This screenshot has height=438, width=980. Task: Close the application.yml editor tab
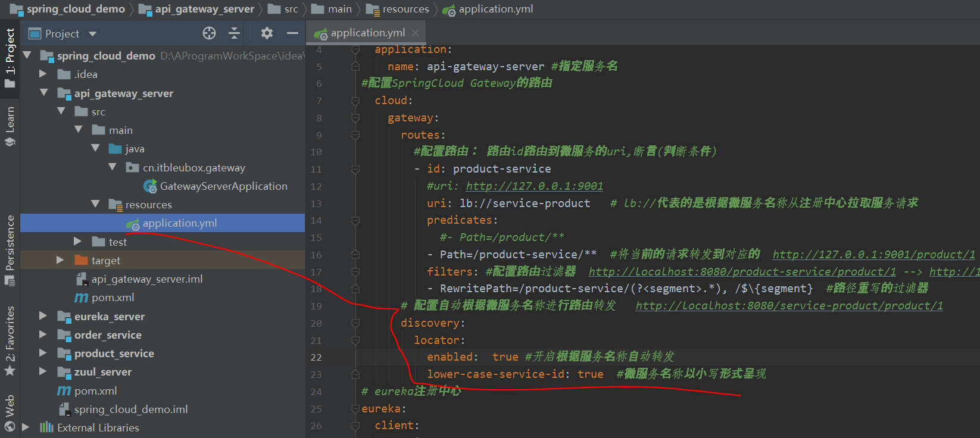coord(416,33)
